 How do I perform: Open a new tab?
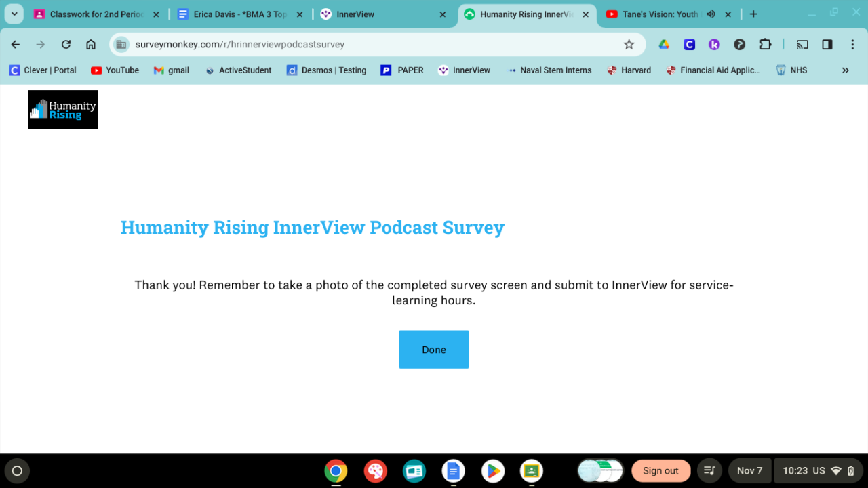click(753, 14)
